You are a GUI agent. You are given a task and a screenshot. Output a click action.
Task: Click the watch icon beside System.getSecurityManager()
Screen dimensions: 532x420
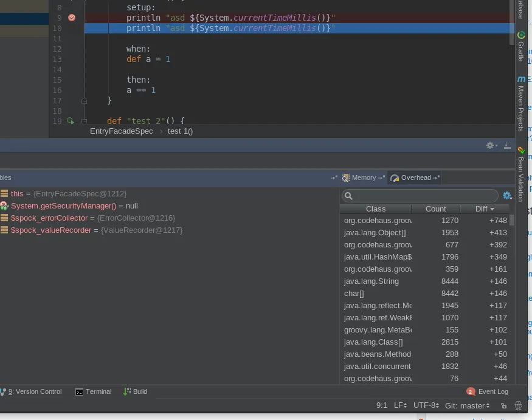pyautogui.click(x=4, y=205)
